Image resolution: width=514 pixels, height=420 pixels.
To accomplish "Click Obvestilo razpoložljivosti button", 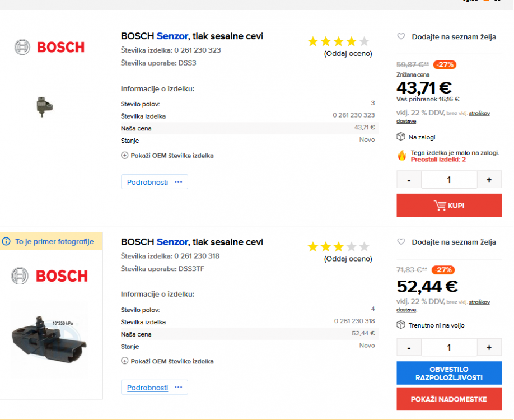I will coord(449,374).
